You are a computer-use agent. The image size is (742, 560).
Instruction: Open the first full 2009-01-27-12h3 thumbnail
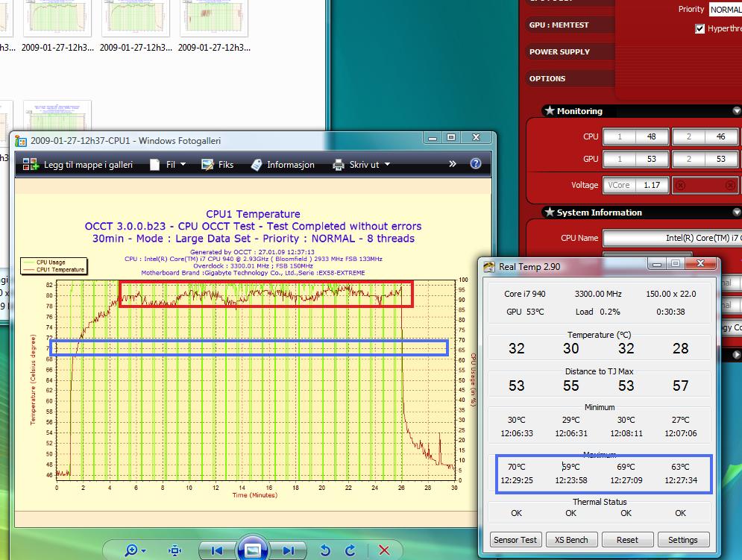pyautogui.click(x=57, y=25)
